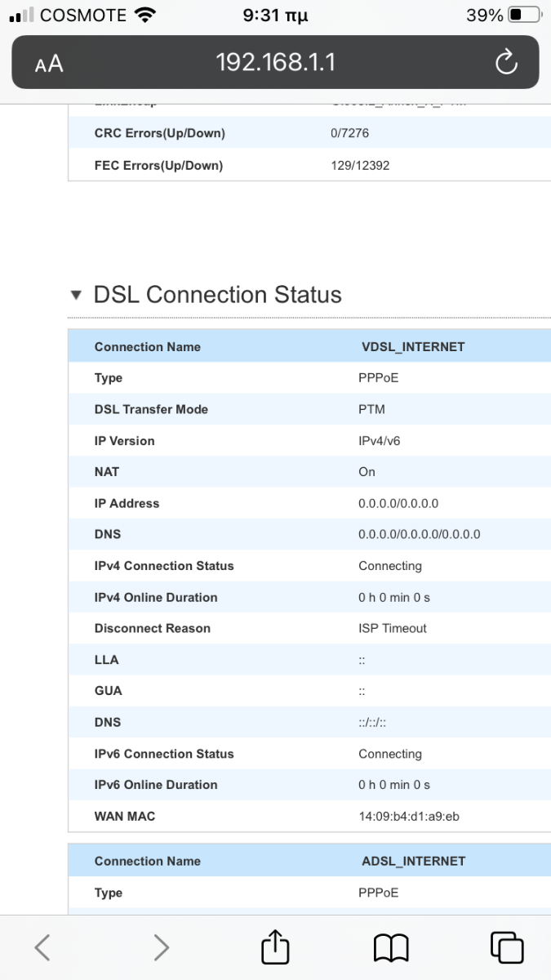Open the Safari share sheet icon

(x=275, y=947)
